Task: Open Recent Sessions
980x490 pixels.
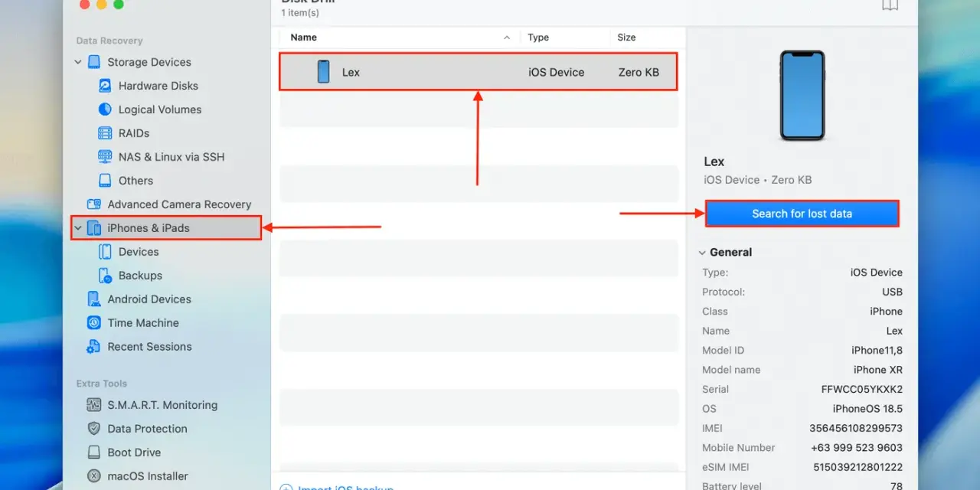Action: click(x=149, y=347)
